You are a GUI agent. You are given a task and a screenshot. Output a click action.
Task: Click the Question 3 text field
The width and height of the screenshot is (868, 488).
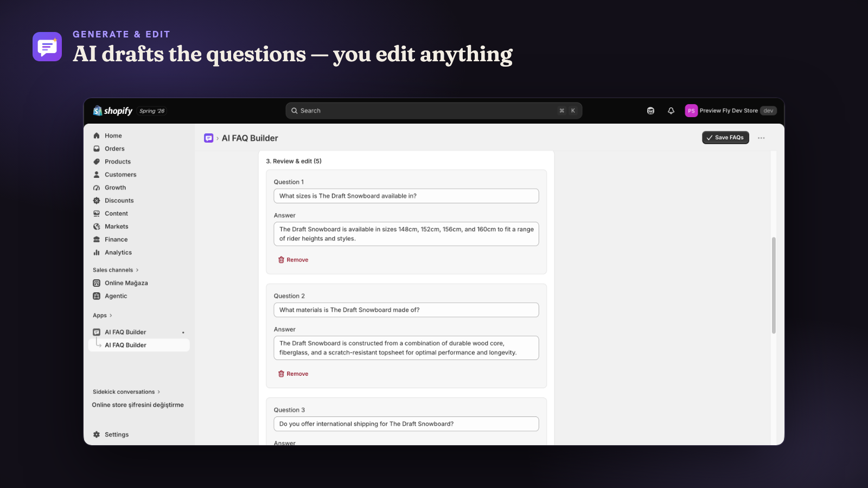point(406,424)
